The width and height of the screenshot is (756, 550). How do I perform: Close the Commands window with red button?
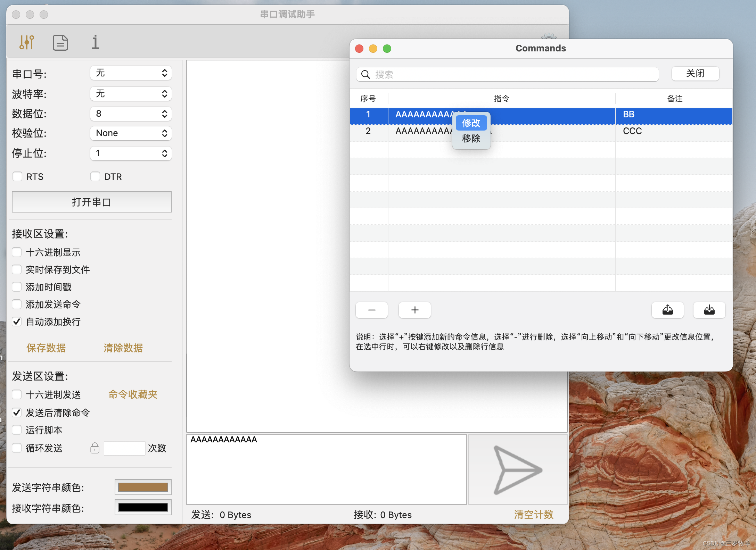pos(359,49)
